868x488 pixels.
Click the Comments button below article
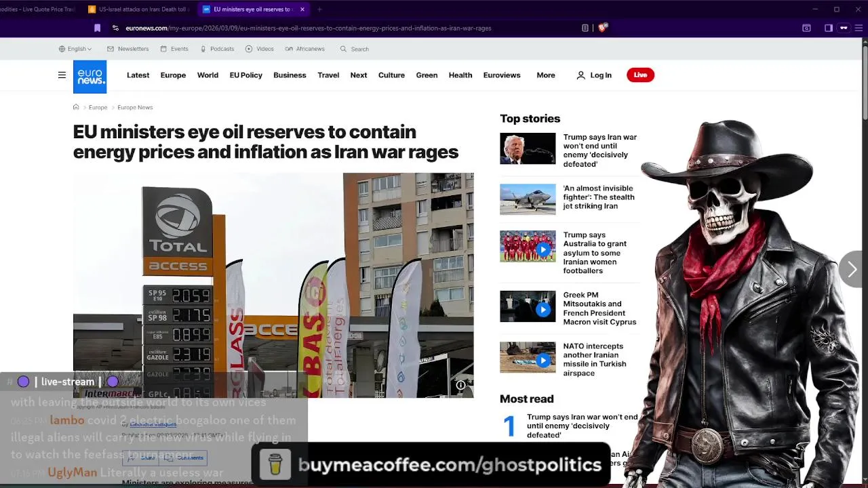coord(184,458)
